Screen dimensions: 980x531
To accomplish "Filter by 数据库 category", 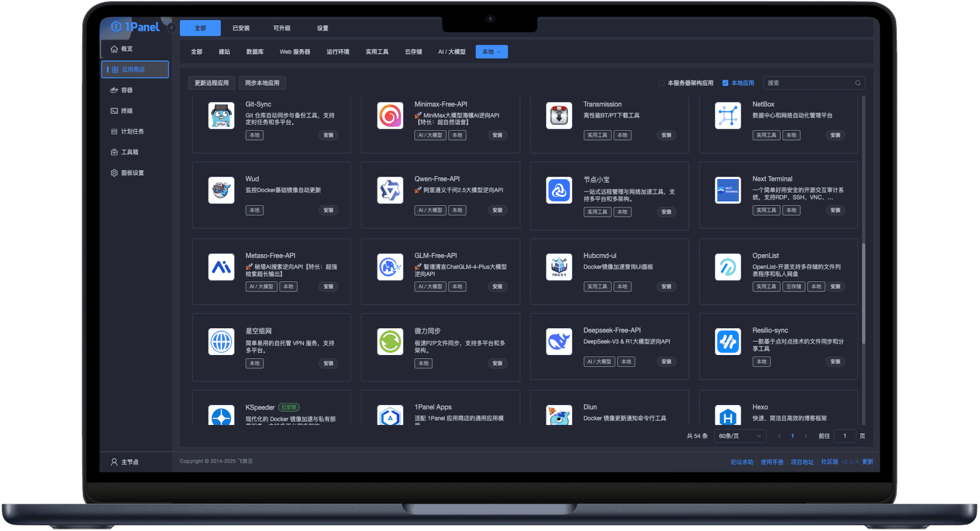I will tap(255, 52).
